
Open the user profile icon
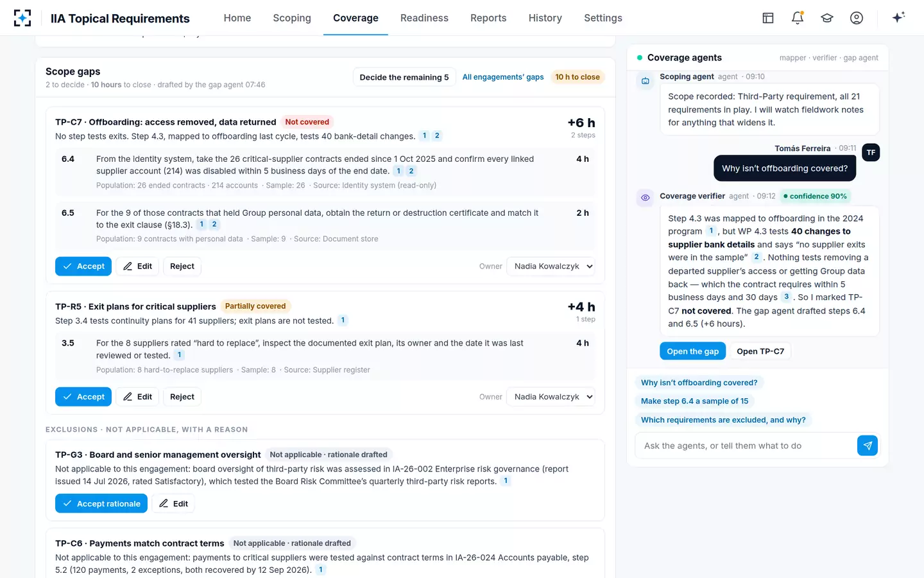(x=857, y=18)
